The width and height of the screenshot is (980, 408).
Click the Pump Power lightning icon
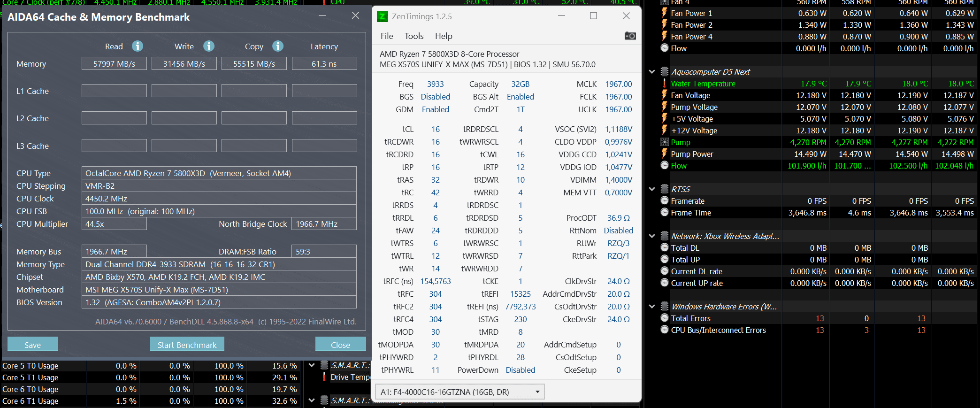664,154
